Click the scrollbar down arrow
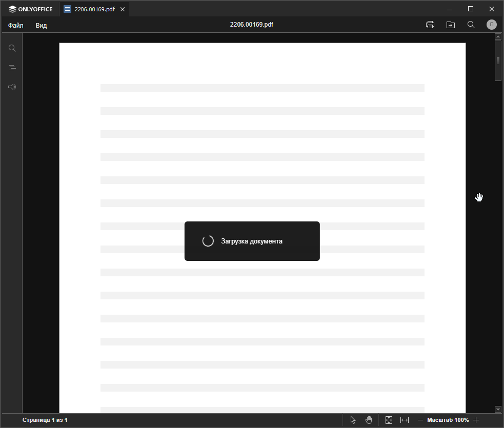504x428 pixels. pos(498,409)
